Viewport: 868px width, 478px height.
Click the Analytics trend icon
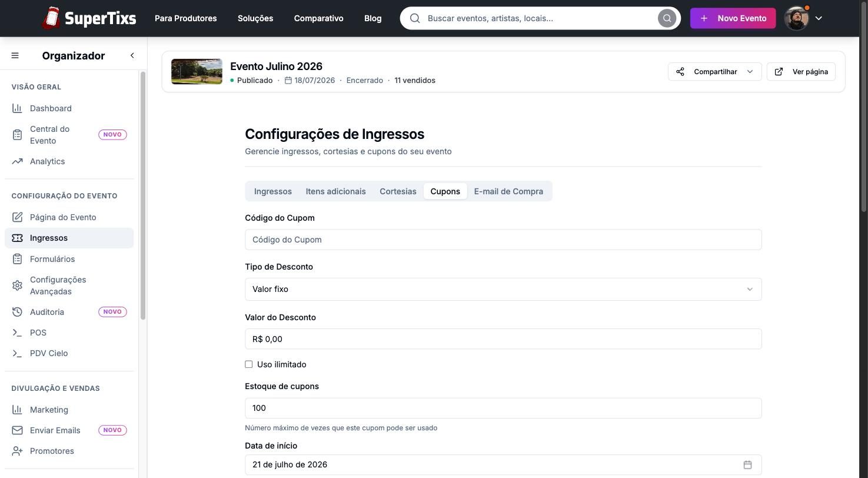[17, 161]
